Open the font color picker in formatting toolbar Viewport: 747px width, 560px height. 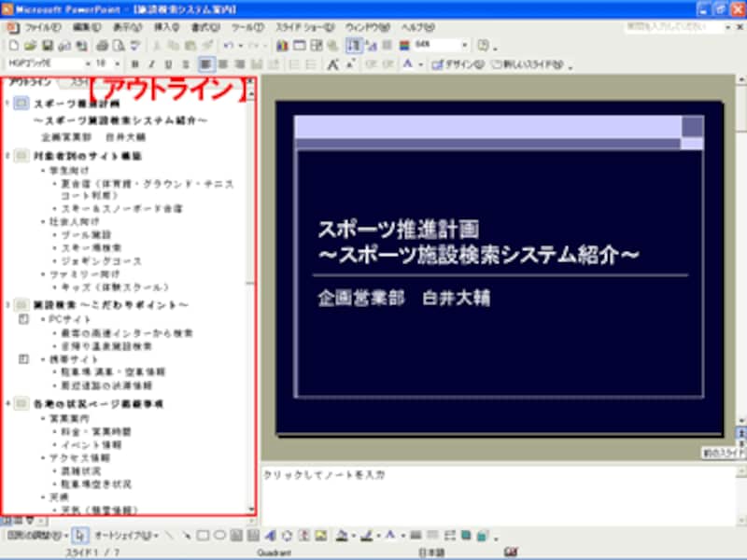pos(409,64)
